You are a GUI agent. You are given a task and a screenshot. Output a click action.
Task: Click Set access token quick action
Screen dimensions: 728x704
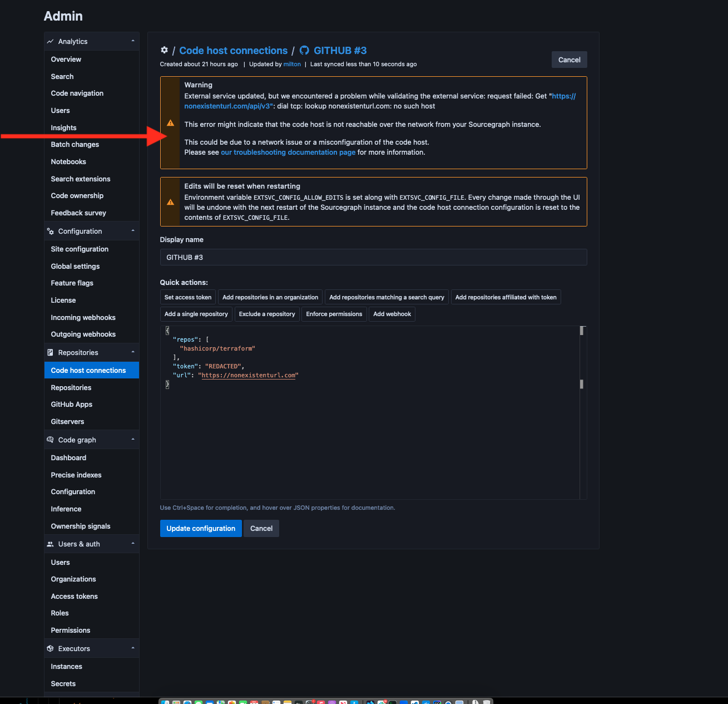[x=188, y=298]
